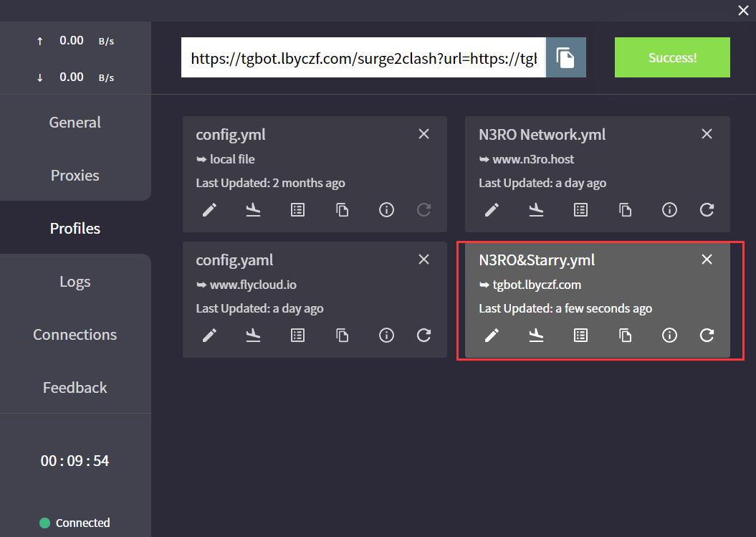This screenshot has height=537, width=756.
Task: Click refresh icon on N3RO Network.yml
Action: click(707, 210)
